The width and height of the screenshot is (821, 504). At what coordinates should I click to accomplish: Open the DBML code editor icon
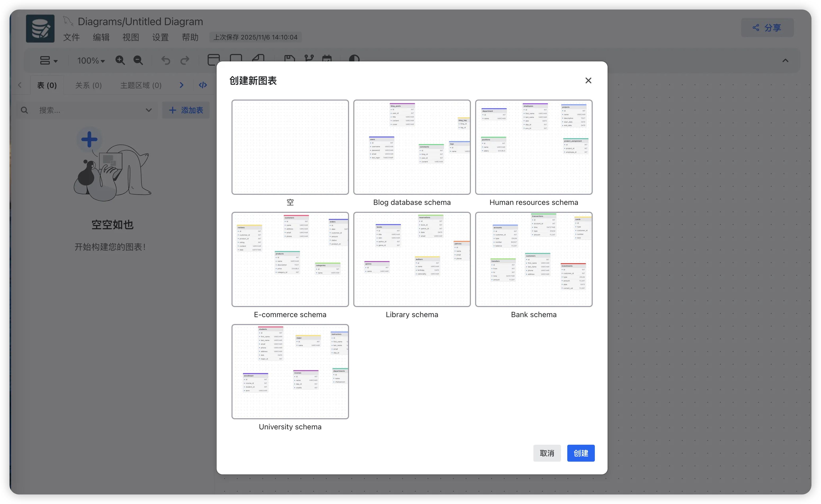(x=203, y=85)
